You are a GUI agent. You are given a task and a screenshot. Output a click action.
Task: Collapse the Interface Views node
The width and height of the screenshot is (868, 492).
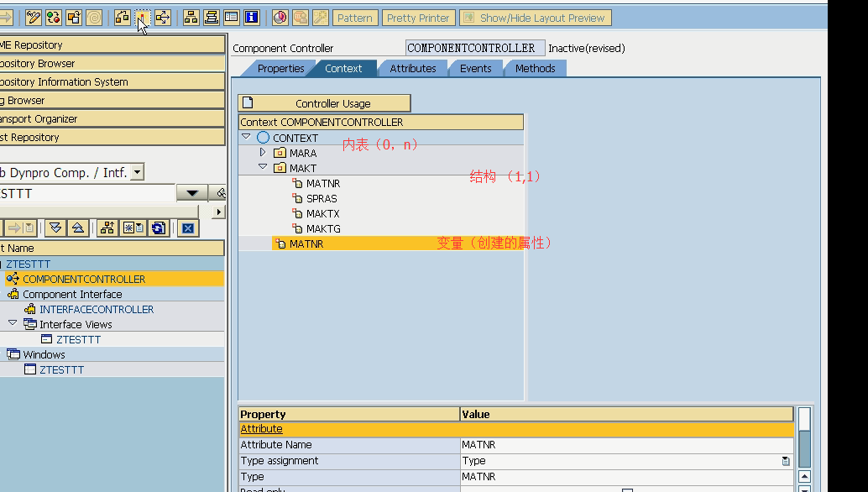(x=13, y=323)
